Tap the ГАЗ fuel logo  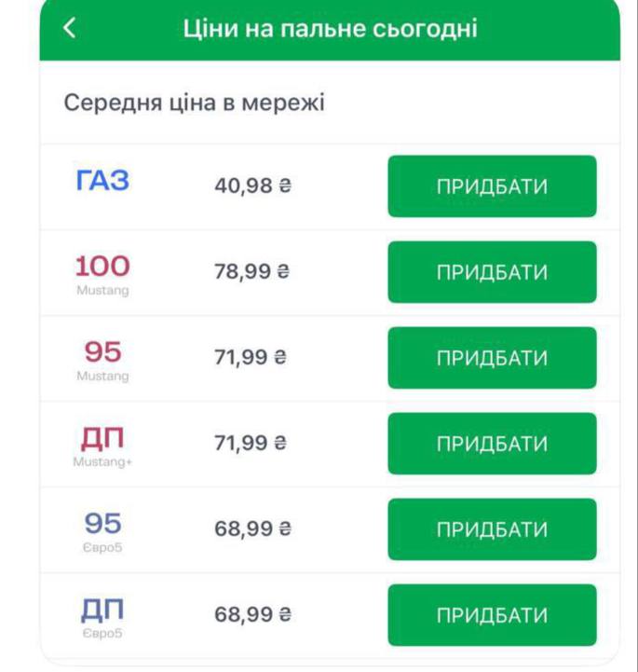102,182
